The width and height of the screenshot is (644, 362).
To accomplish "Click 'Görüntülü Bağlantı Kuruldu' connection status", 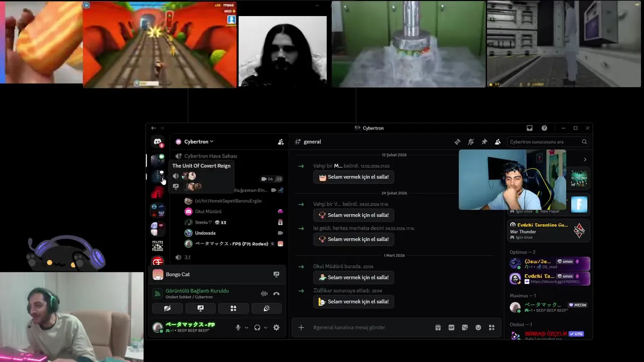I will (197, 291).
